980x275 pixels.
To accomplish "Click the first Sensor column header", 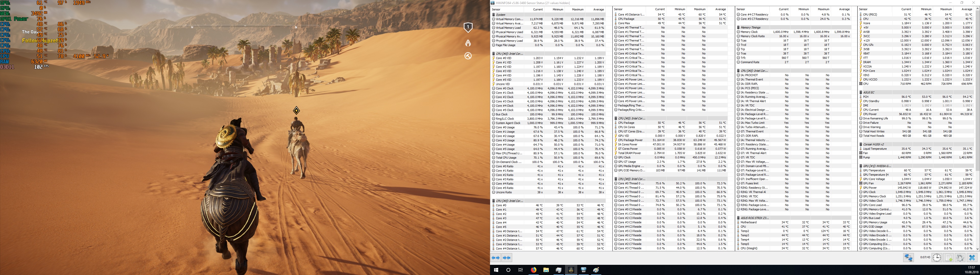I will [x=496, y=9].
